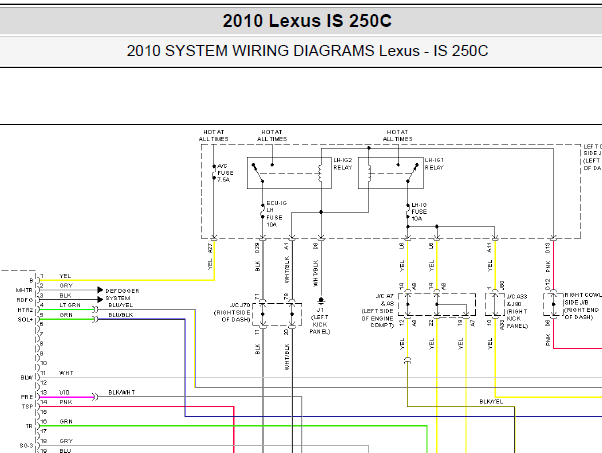
Task: Click the A/C FUSE 7.5A label
Action: pyautogui.click(x=225, y=173)
